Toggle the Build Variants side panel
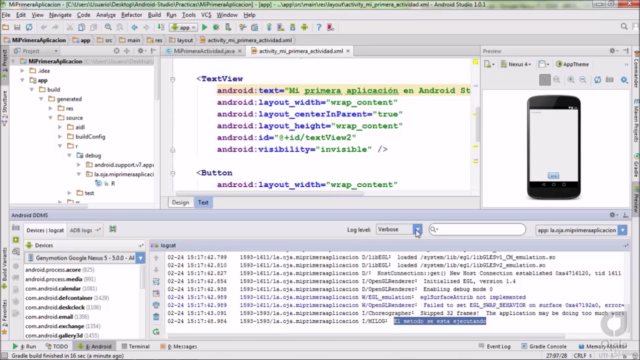The width and height of the screenshot is (640, 360). 4,267
